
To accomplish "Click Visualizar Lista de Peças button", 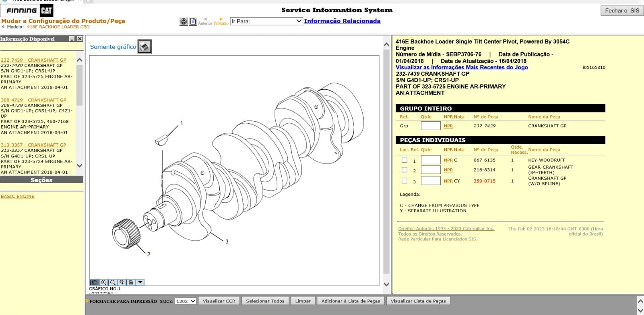I will tap(418, 301).
